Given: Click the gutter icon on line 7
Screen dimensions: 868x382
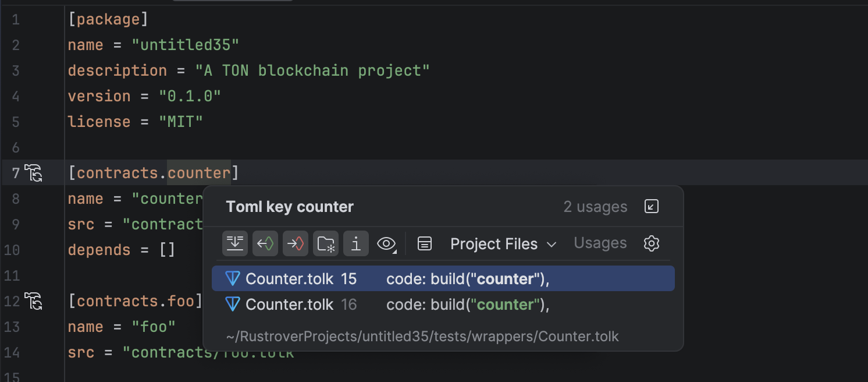Looking at the screenshot, I should click(34, 173).
